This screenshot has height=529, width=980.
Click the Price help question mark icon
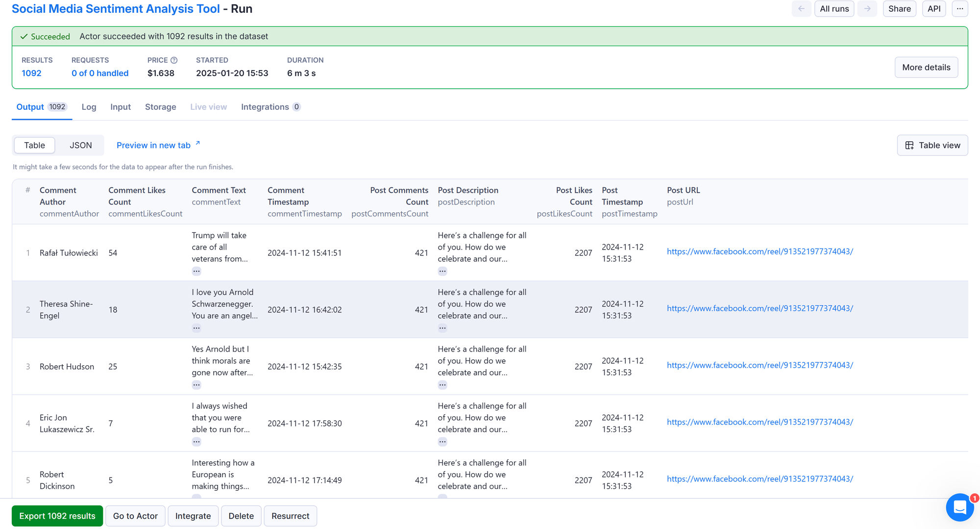point(174,60)
